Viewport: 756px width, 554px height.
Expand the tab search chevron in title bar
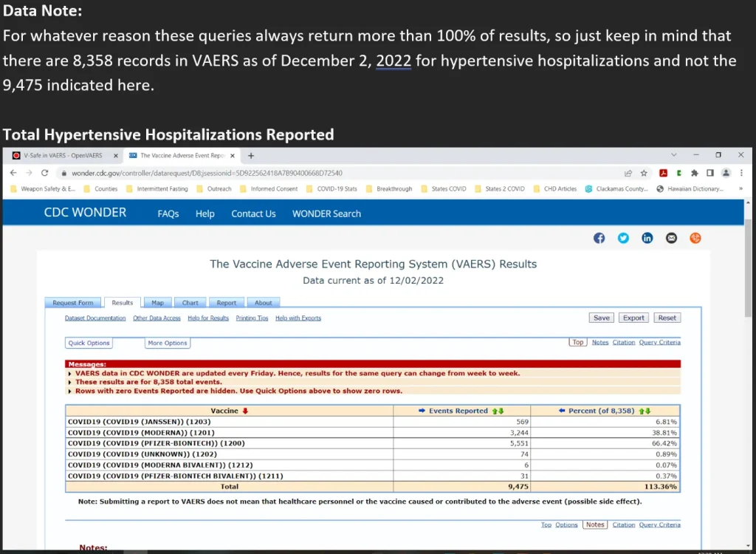[x=673, y=155]
